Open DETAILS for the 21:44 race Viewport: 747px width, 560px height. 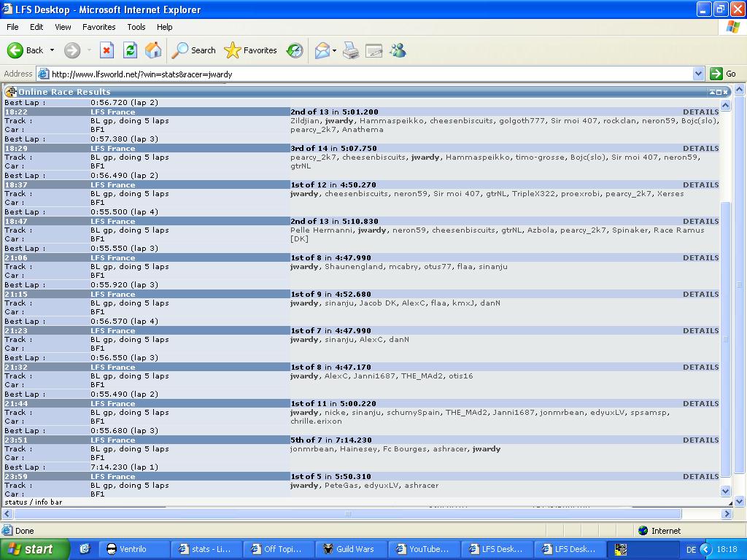pyautogui.click(x=701, y=403)
